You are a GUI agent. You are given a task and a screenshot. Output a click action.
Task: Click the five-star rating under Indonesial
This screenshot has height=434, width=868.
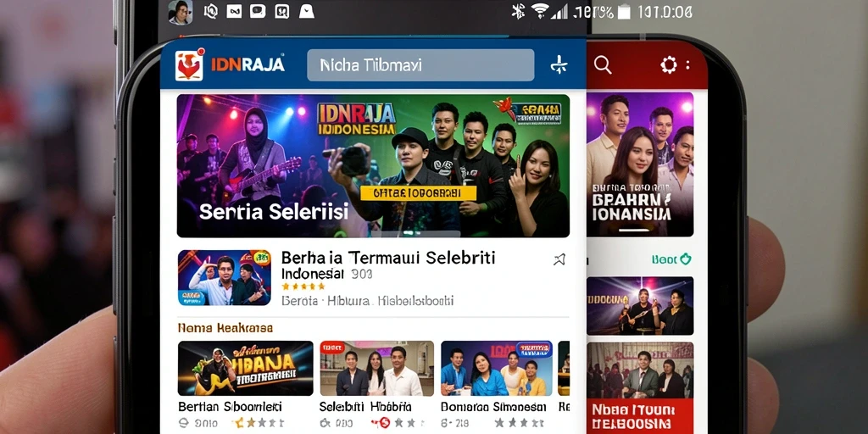pyautogui.click(x=303, y=287)
